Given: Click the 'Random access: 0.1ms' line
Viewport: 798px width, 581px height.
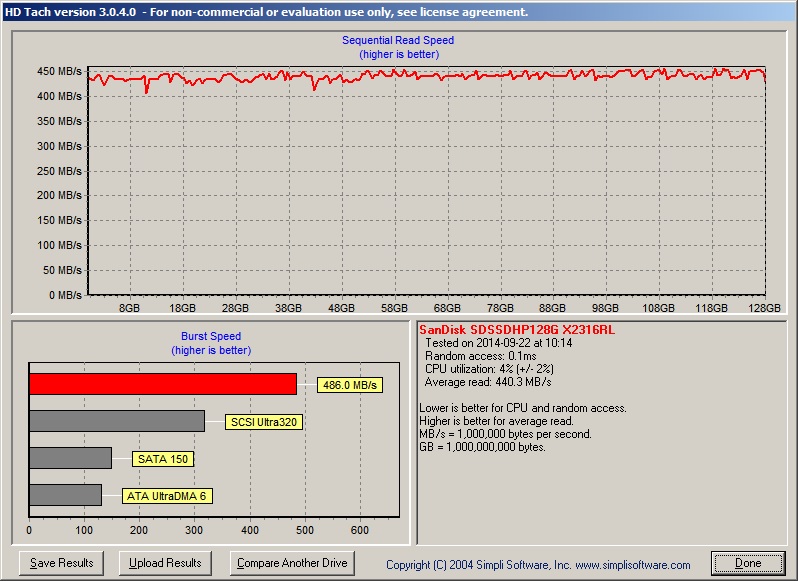Looking at the screenshot, I should [480, 356].
